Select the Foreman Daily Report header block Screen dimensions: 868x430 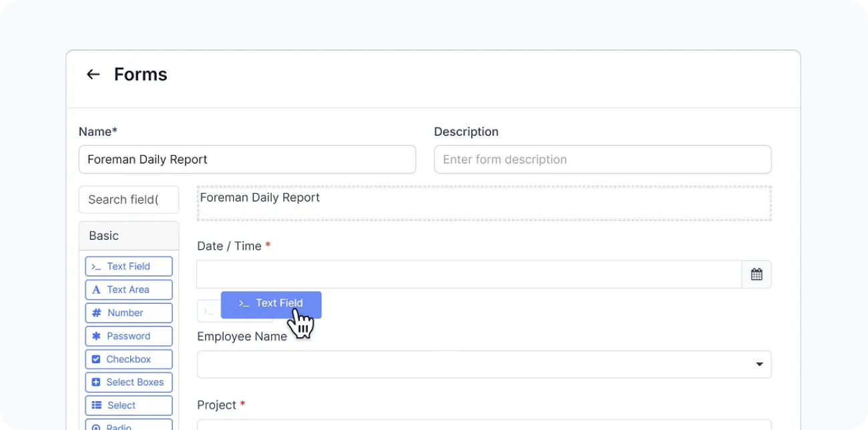pyautogui.click(x=484, y=203)
